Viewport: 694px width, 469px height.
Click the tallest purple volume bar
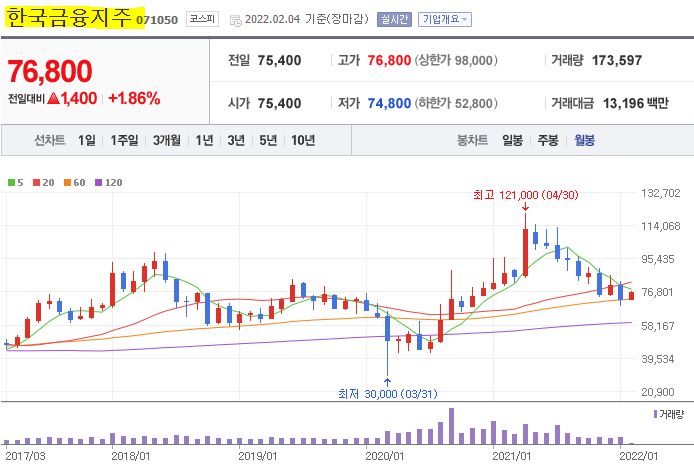[451, 426]
